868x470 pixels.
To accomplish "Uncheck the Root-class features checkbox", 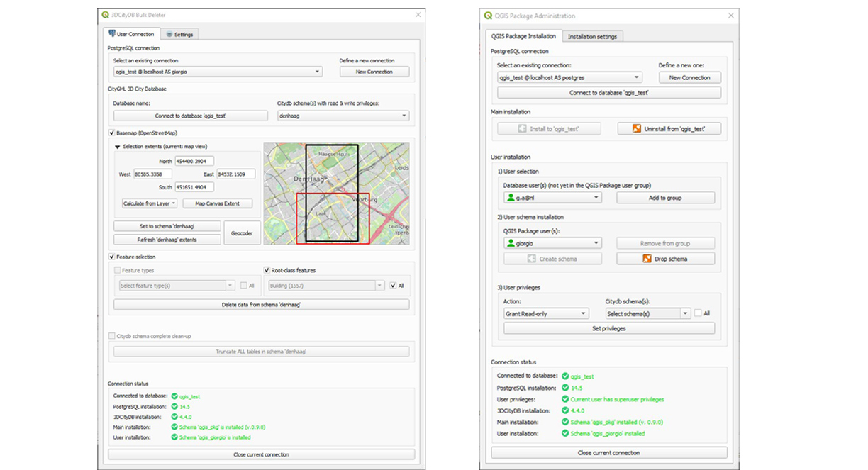I will (267, 270).
